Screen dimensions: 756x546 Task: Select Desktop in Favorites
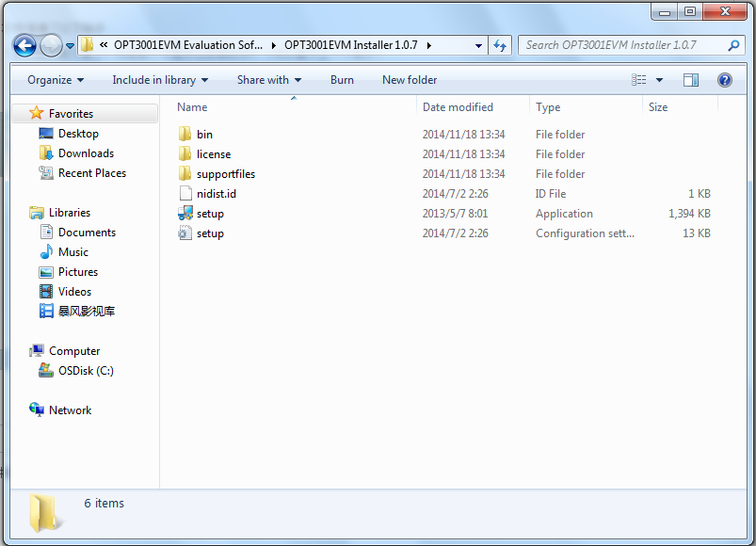(78, 134)
